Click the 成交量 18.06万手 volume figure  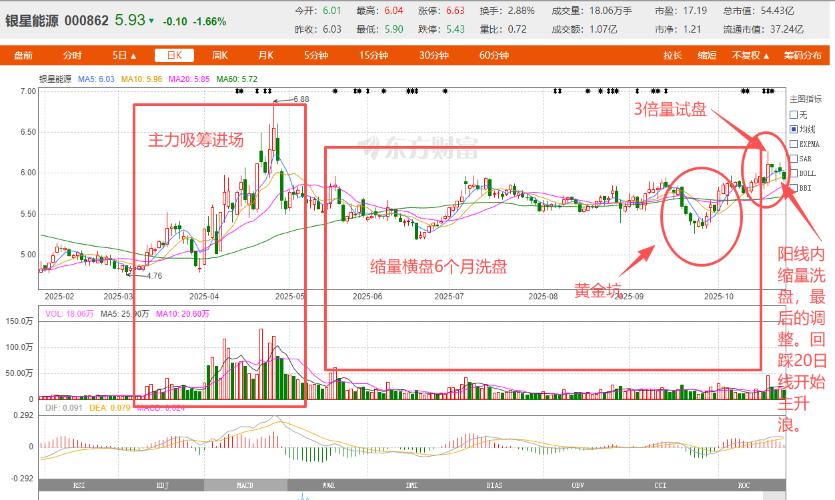point(592,11)
